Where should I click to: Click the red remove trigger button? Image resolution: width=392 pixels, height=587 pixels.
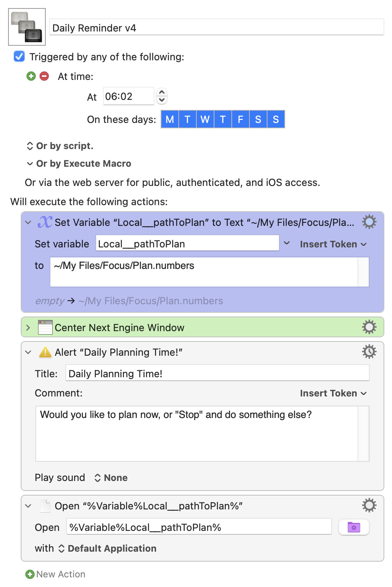[x=45, y=76]
